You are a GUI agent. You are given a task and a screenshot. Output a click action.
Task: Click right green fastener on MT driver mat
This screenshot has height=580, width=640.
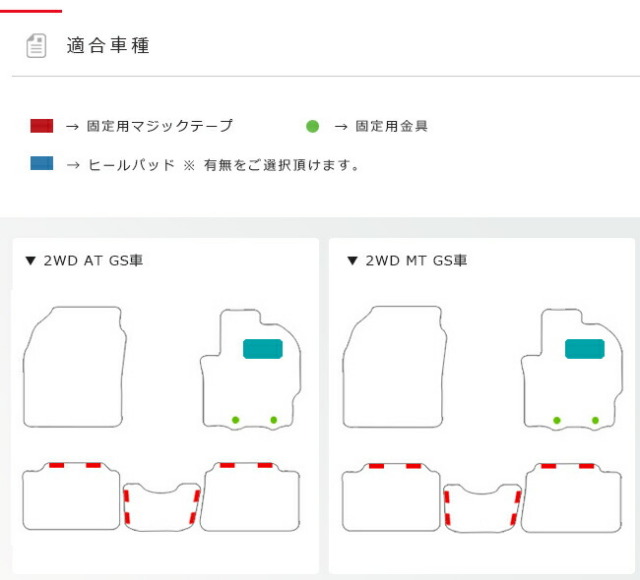[595, 420]
